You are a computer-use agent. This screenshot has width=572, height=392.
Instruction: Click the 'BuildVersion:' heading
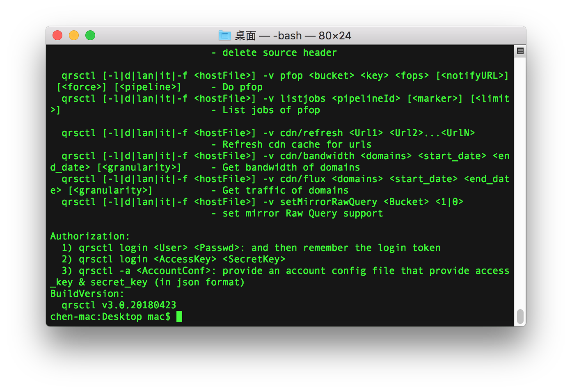coord(87,294)
